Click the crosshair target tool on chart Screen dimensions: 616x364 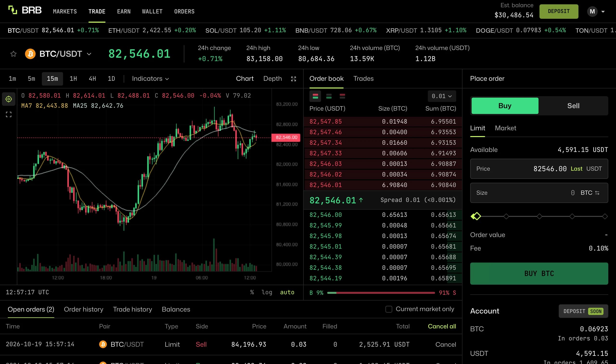coord(9,99)
